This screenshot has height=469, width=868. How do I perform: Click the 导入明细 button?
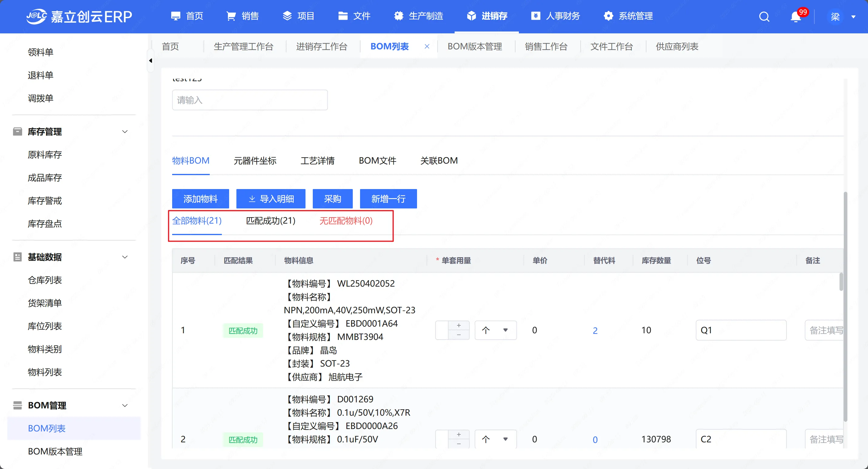tap(271, 199)
